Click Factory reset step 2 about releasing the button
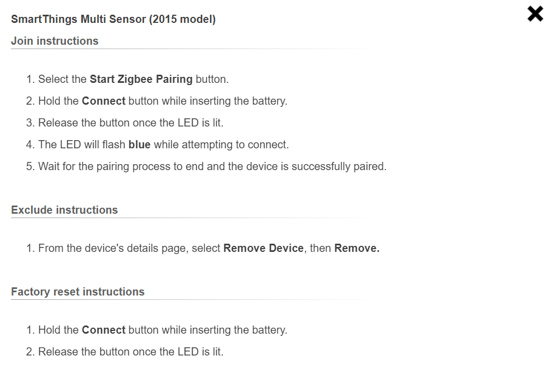 131,352
